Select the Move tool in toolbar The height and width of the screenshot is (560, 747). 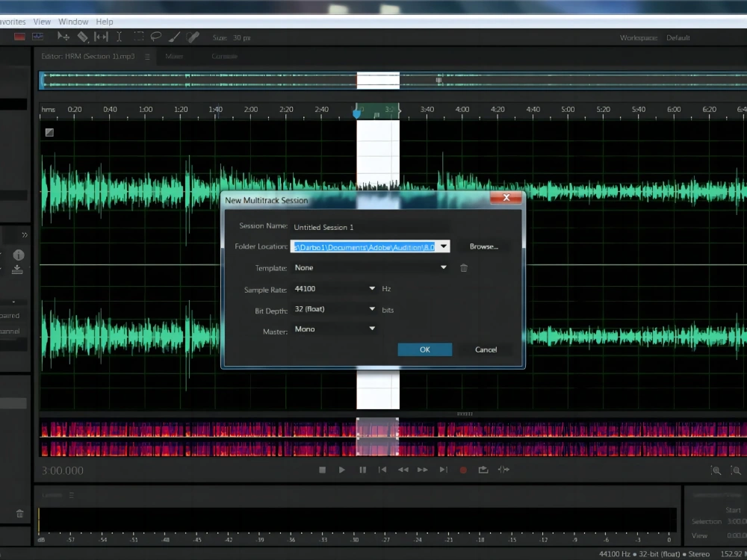[x=63, y=37]
